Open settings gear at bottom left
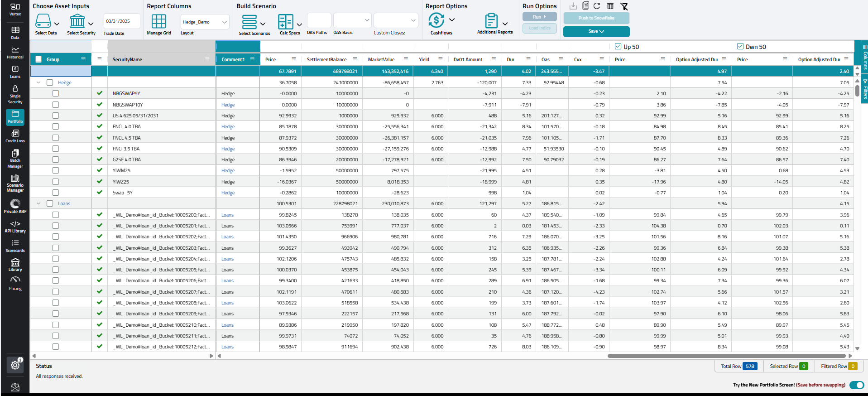Viewport: 868px width, 396px height. tap(15, 365)
